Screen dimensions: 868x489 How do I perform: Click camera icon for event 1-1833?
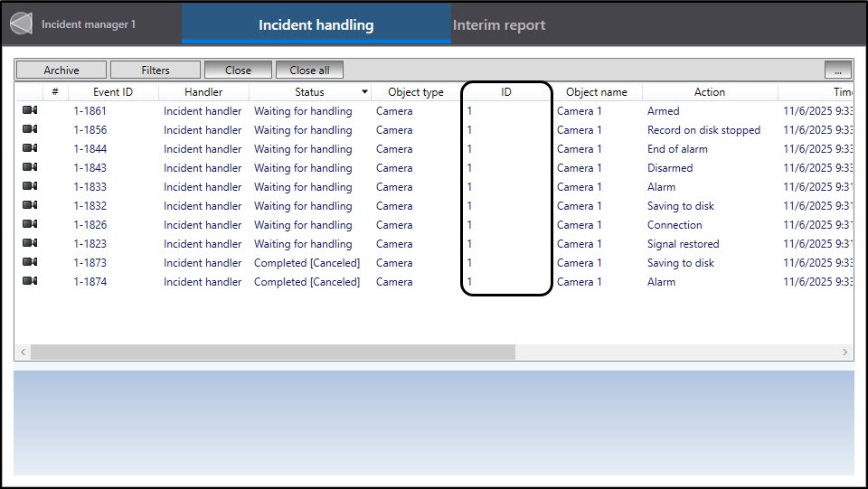(30, 186)
